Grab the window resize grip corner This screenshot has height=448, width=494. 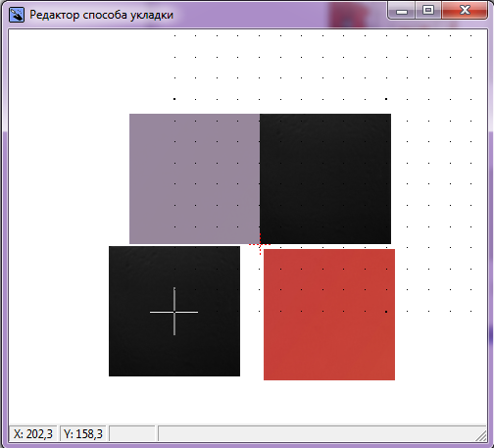[481, 436]
